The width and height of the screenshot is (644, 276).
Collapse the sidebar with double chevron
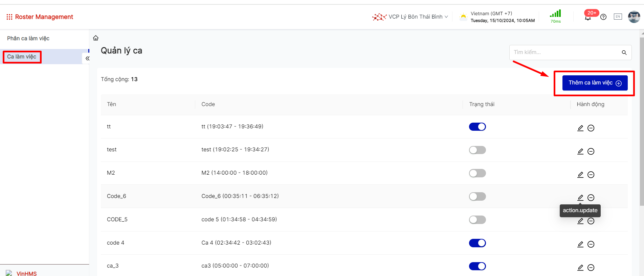(x=87, y=58)
